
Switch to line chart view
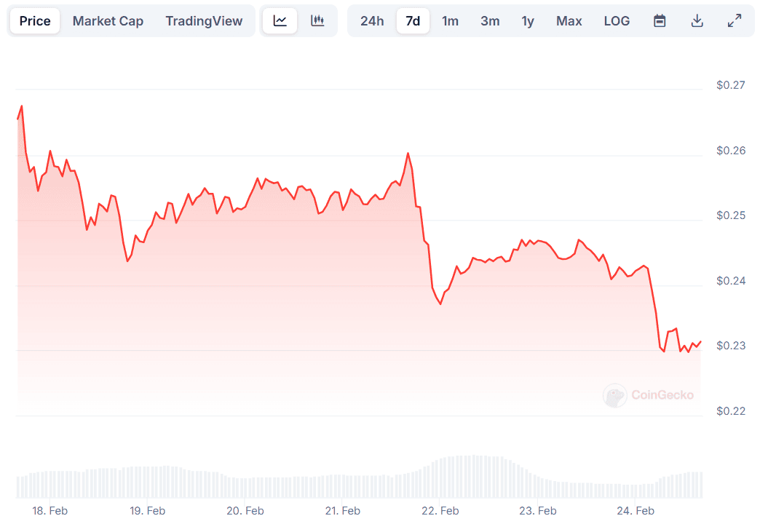pos(280,21)
